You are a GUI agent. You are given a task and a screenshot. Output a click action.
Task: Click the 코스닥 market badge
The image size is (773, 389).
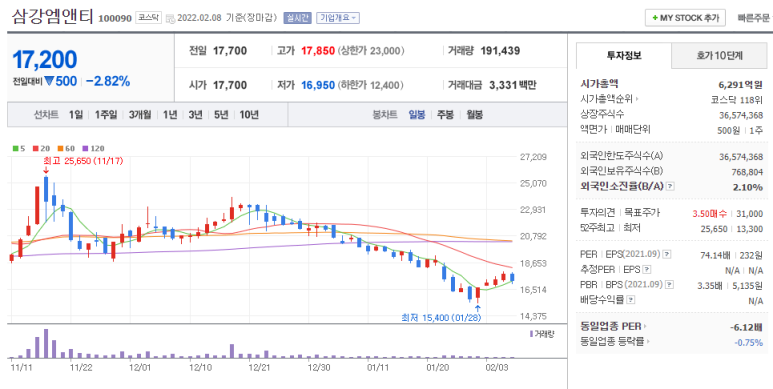pos(148,18)
